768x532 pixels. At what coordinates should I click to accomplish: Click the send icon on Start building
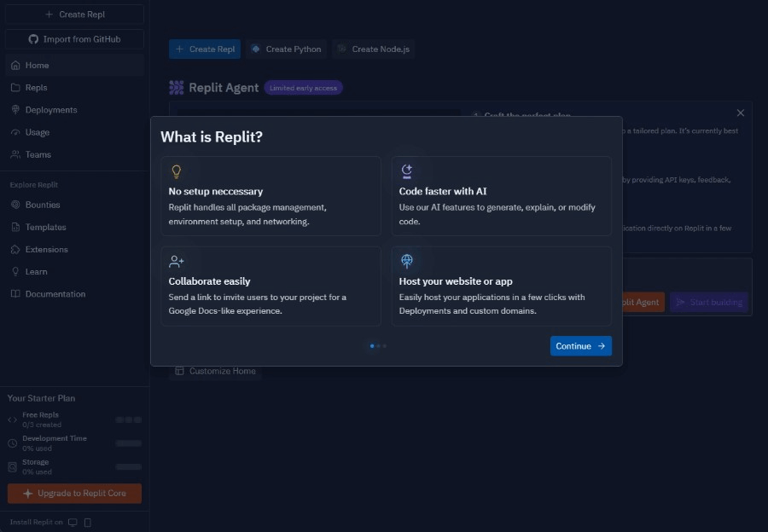tap(680, 303)
